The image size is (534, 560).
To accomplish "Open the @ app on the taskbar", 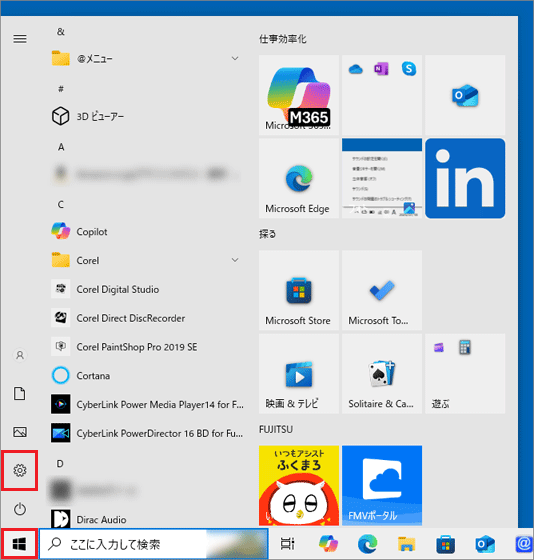I will click(524, 544).
